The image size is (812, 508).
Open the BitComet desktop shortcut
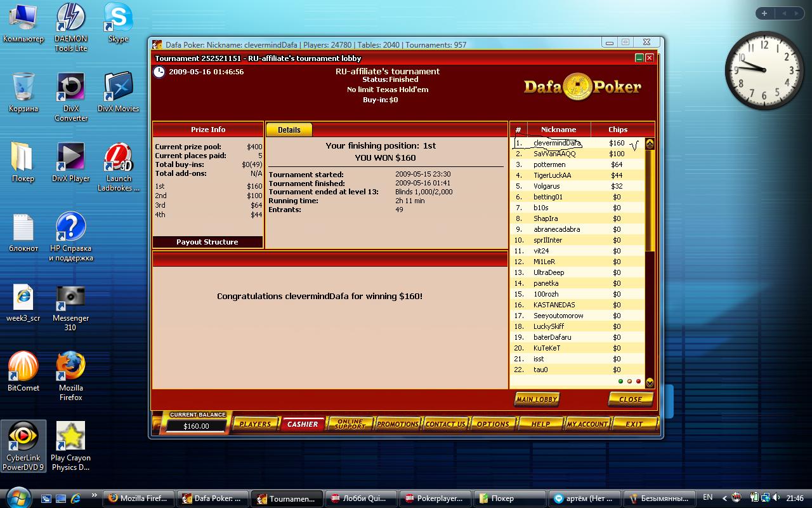(x=23, y=366)
